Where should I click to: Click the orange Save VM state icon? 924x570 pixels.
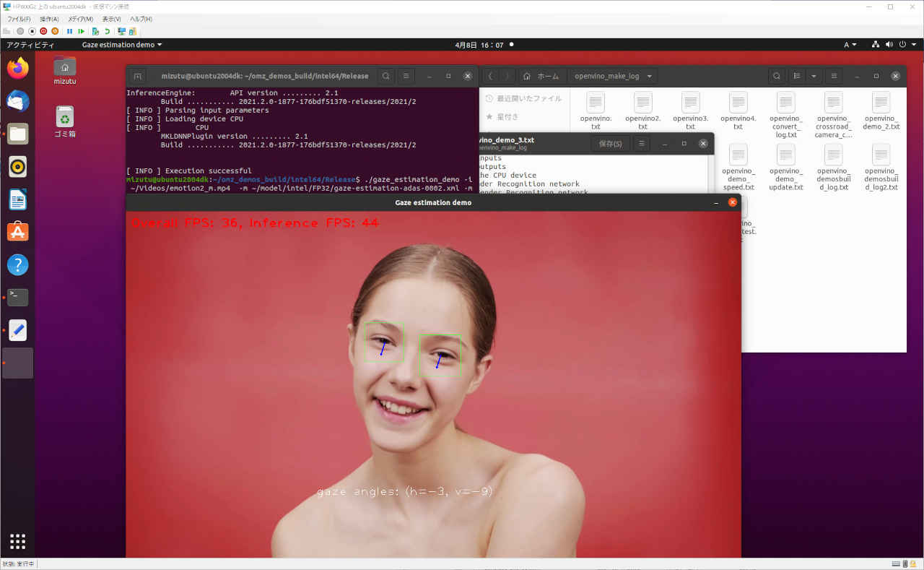tap(55, 31)
